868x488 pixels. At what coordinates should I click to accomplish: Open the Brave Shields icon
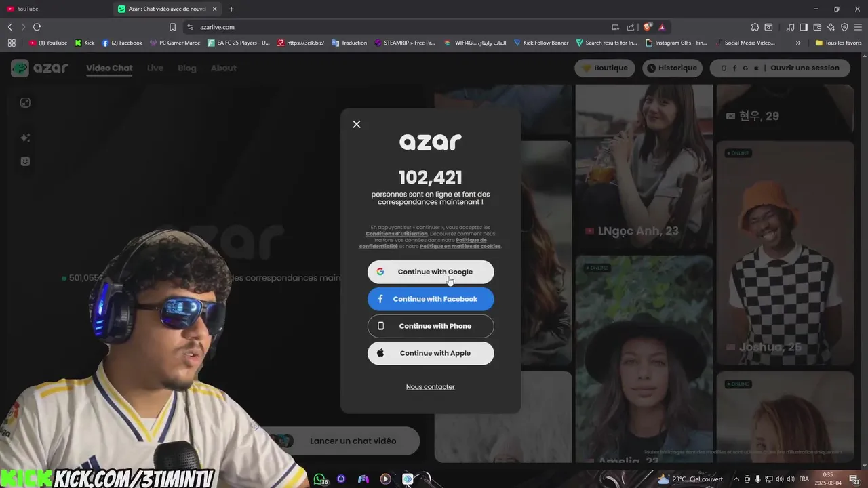click(647, 27)
